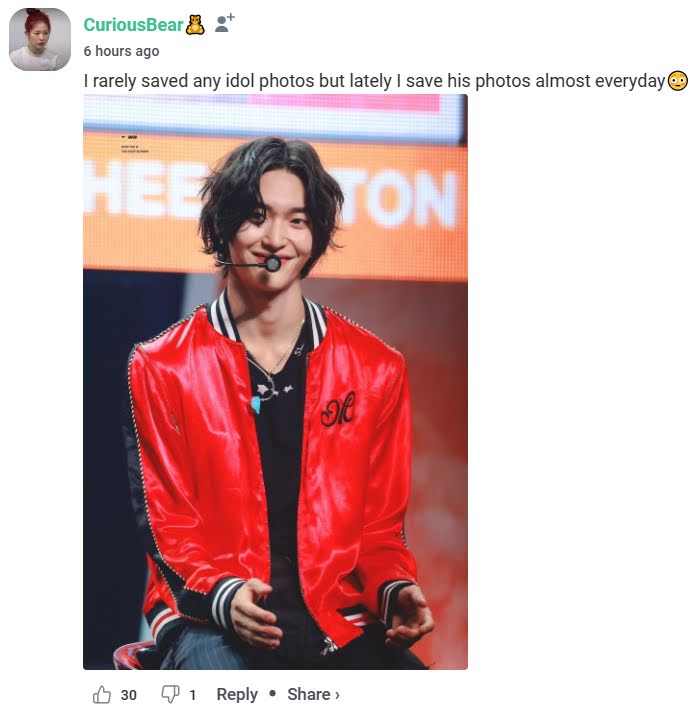Click the Share text link
This screenshot has height=711, width=698.
point(308,694)
